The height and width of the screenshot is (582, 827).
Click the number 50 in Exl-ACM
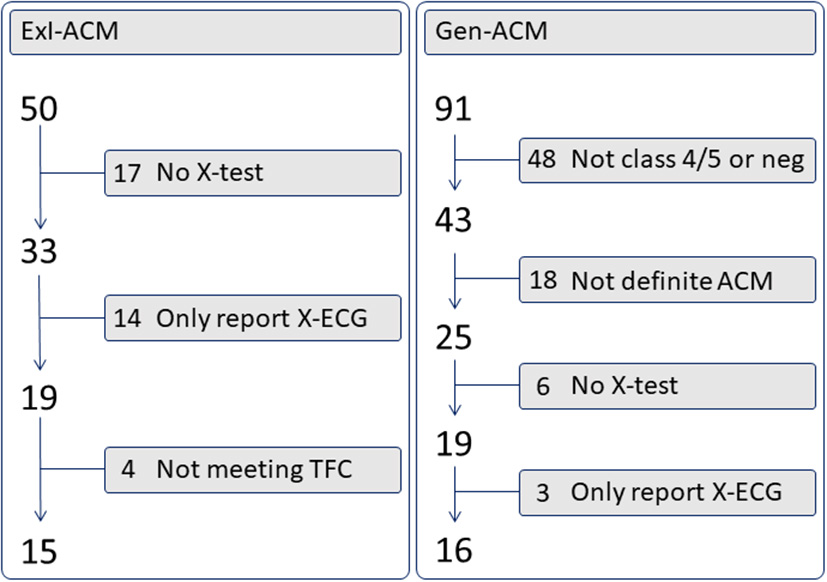pyautogui.click(x=40, y=109)
